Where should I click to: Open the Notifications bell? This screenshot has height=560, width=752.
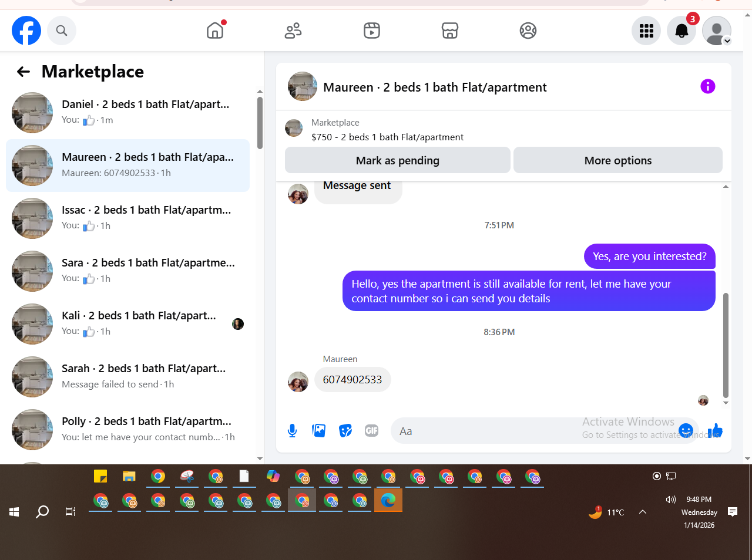(681, 31)
